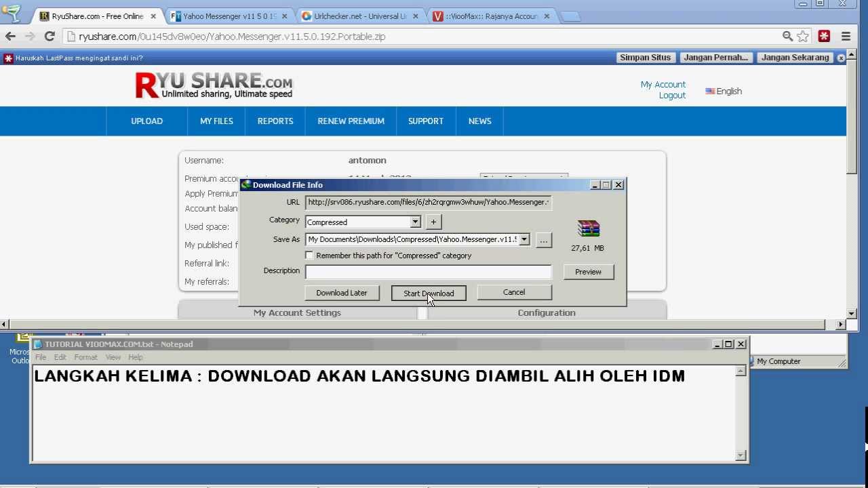Switch to My Account Settings tab

pos(297,312)
